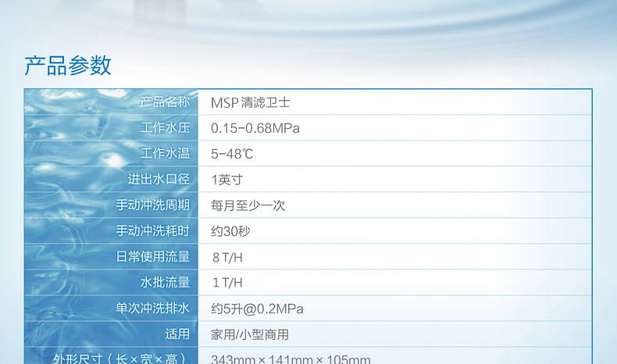
Task: Select the 手动冲洗耗时 label cell
Action: tap(112, 230)
